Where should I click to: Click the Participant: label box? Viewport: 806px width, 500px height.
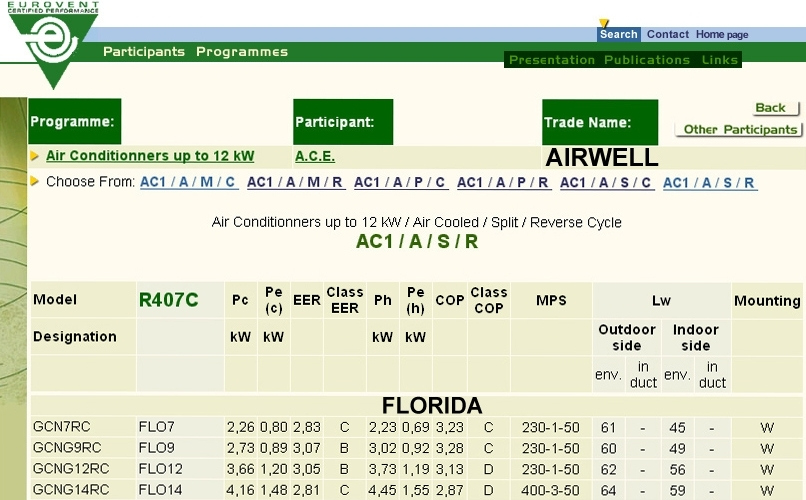pos(343,122)
